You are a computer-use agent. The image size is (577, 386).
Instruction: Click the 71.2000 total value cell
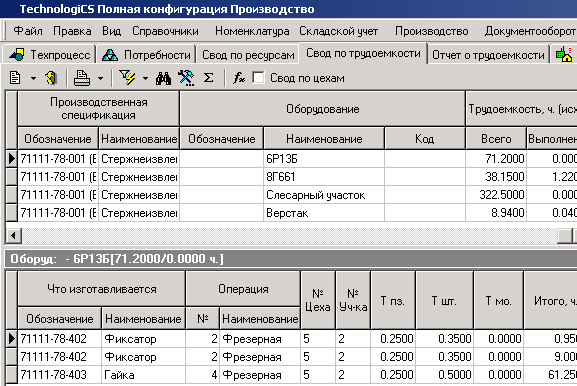pyautogui.click(x=496, y=159)
